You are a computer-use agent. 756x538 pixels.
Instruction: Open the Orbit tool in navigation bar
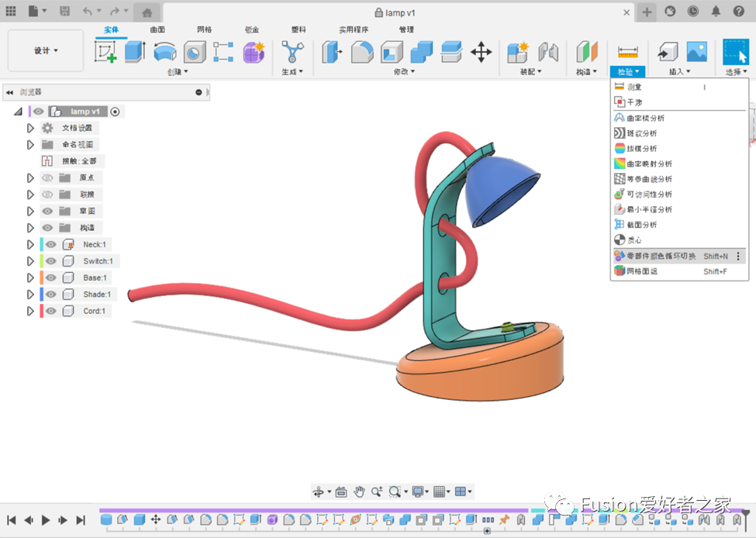coord(318,491)
